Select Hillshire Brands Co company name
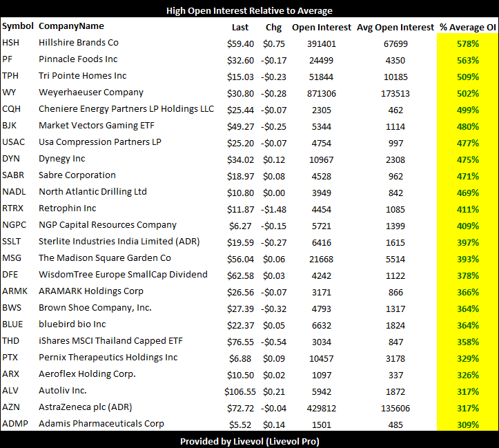The image size is (499, 448). click(x=79, y=43)
